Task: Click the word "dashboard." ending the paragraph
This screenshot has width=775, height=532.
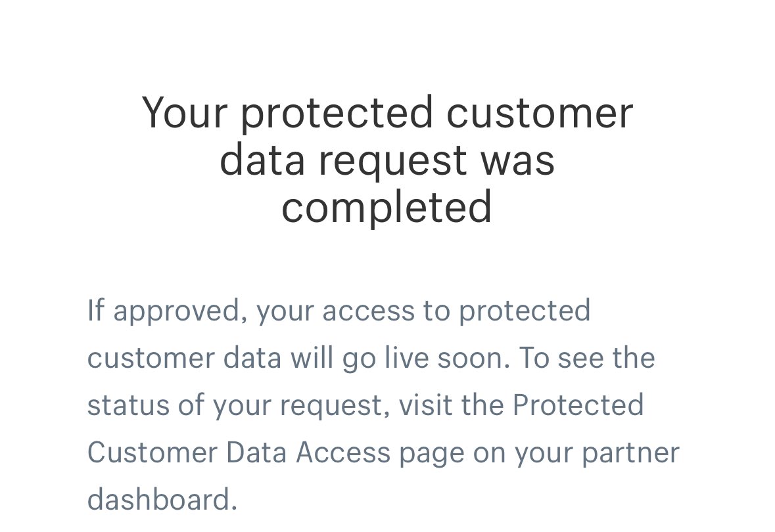Action: click(x=162, y=499)
